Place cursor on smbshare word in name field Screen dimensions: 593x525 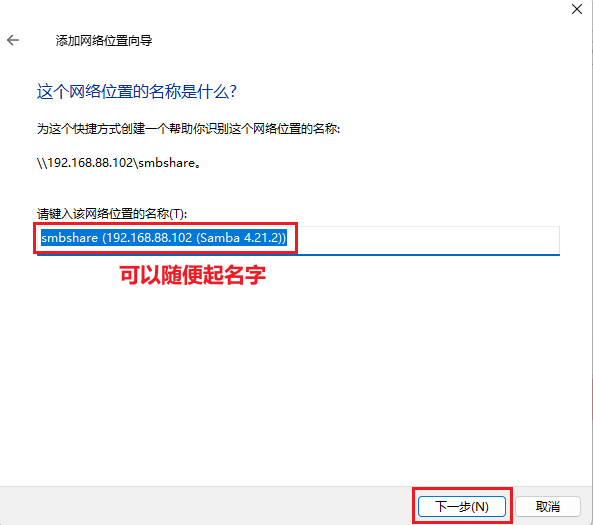[x=70, y=238]
